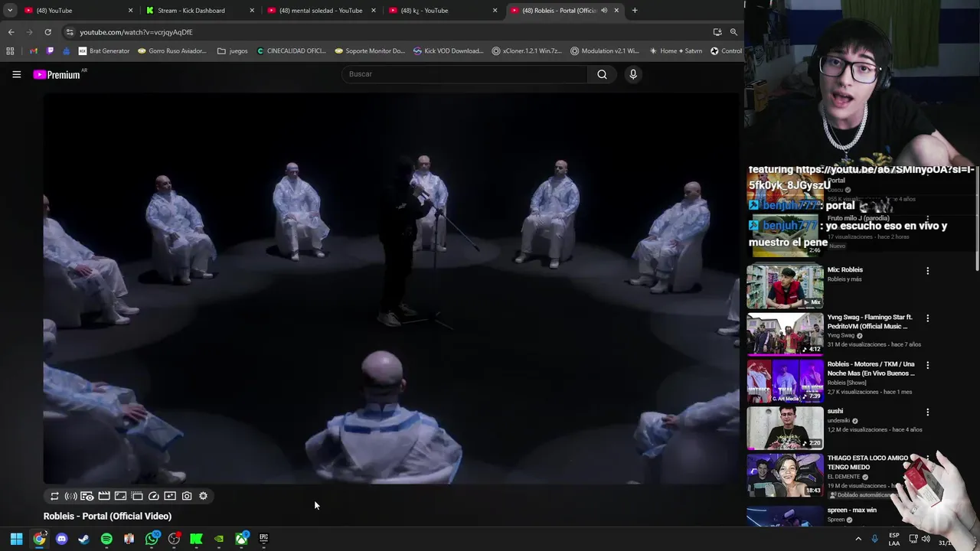This screenshot has width=980, height=551.
Task: Click the Portal music video player
Action: [391, 288]
